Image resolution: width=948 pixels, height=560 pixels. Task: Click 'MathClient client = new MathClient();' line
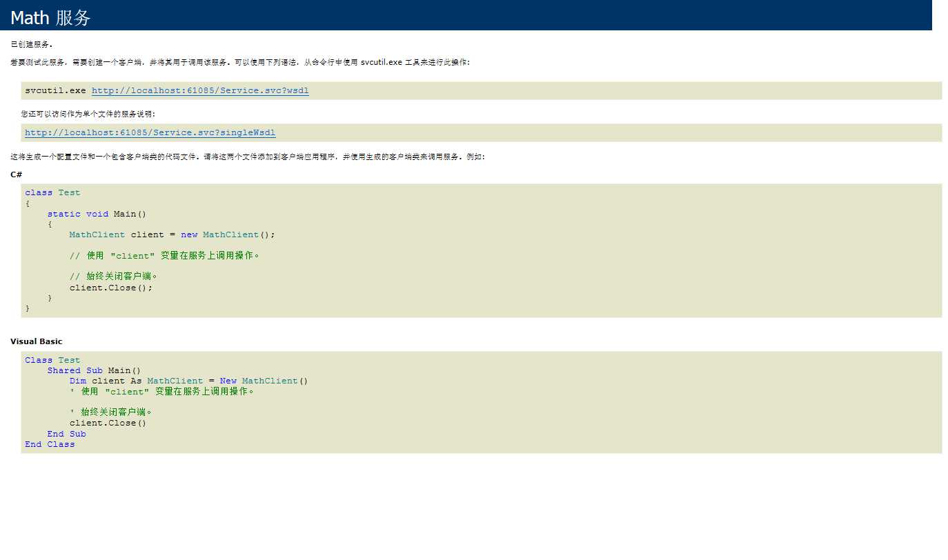172,234
